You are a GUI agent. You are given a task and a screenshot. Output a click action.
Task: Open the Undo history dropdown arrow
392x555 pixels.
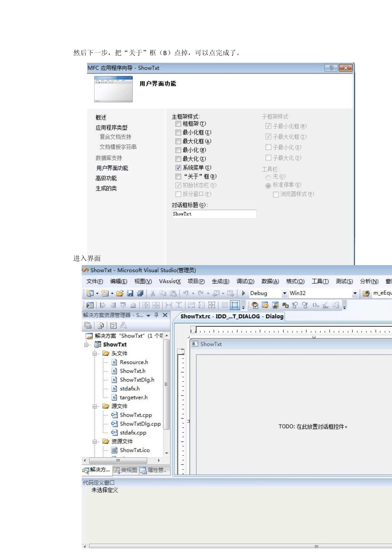[x=193, y=294]
